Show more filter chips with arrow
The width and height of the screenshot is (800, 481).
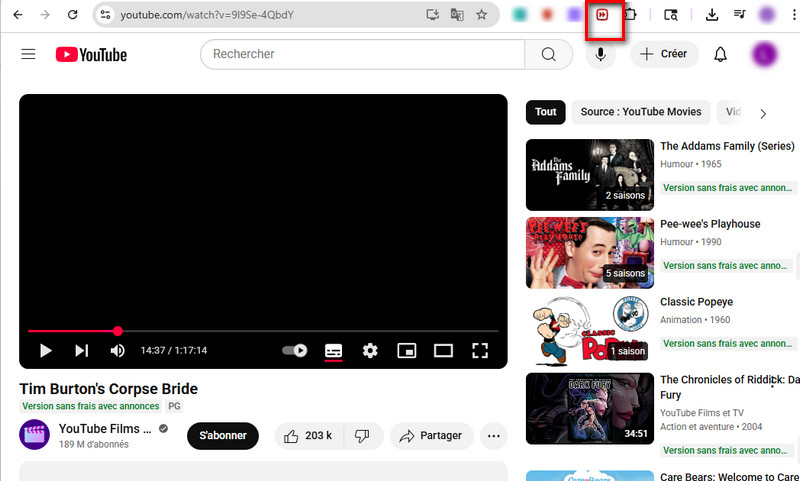tap(763, 113)
